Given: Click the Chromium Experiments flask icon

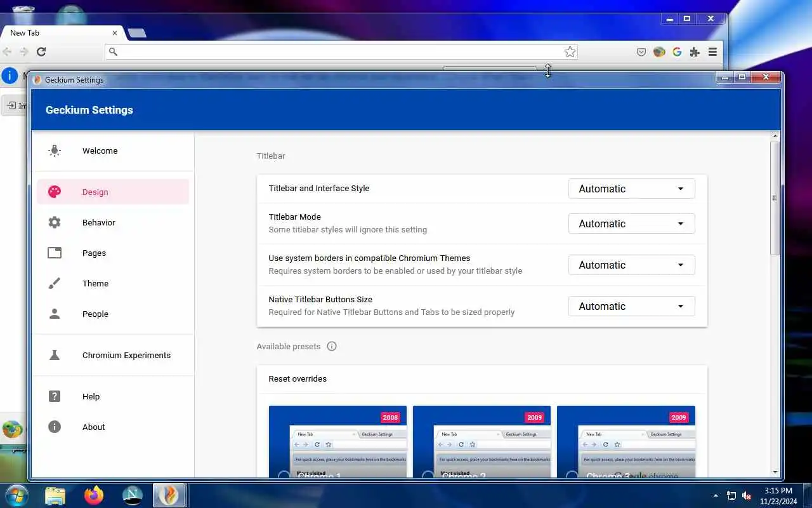Looking at the screenshot, I should pyautogui.click(x=55, y=355).
